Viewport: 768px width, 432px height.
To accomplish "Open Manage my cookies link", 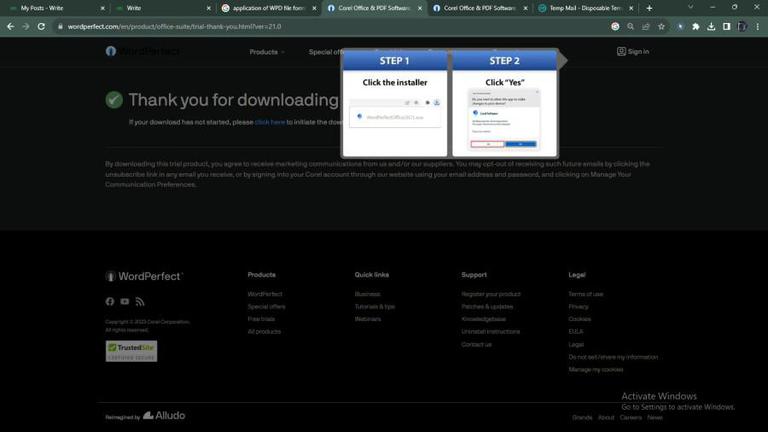I will (596, 369).
